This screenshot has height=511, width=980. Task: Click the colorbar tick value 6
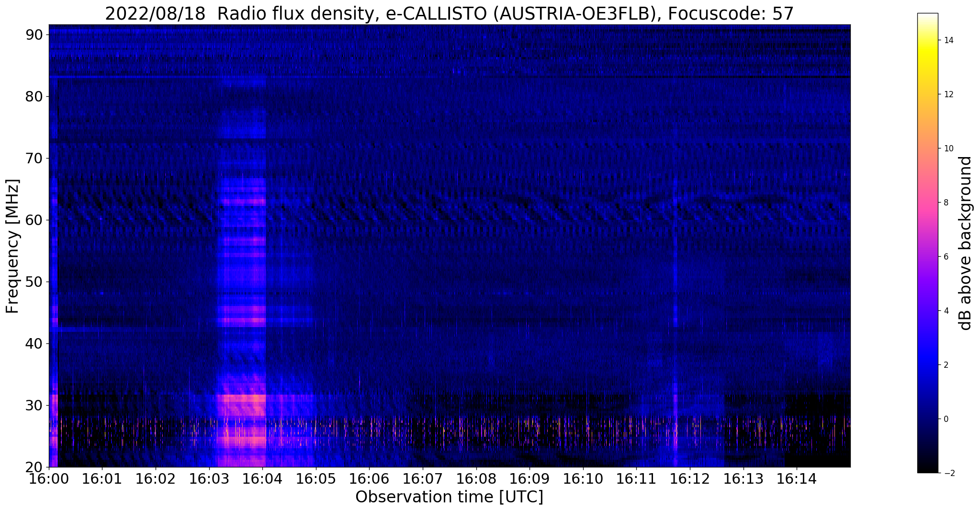(x=946, y=257)
